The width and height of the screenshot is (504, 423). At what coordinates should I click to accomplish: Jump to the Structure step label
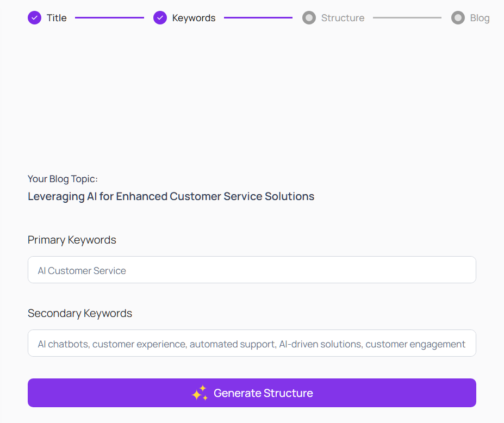343,18
